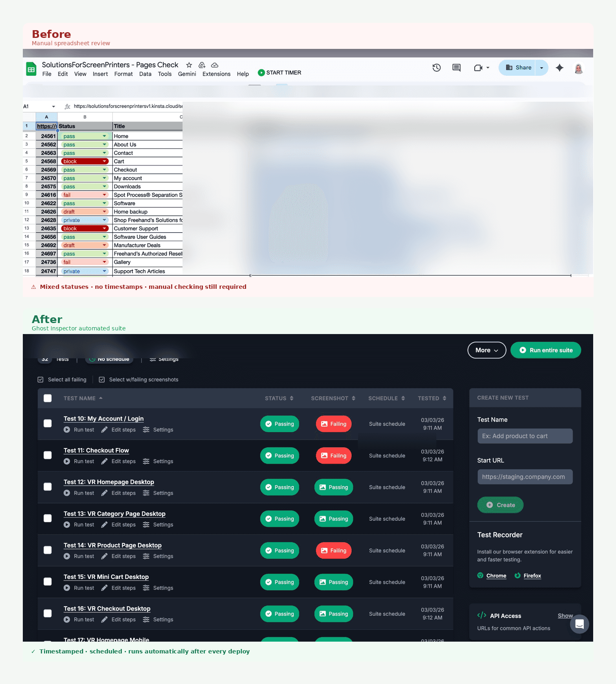This screenshot has width=616, height=684.
Task: Click the API Access code icon
Action: tap(482, 616)
